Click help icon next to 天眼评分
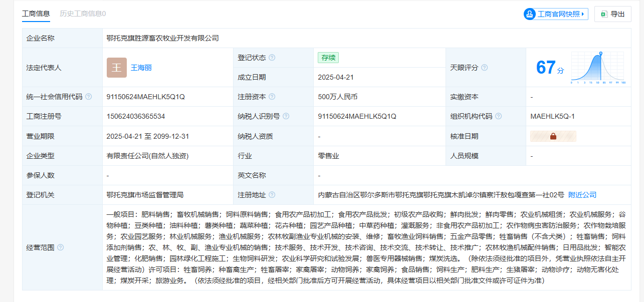The image size is (644, 302). [x=485, y=68]
